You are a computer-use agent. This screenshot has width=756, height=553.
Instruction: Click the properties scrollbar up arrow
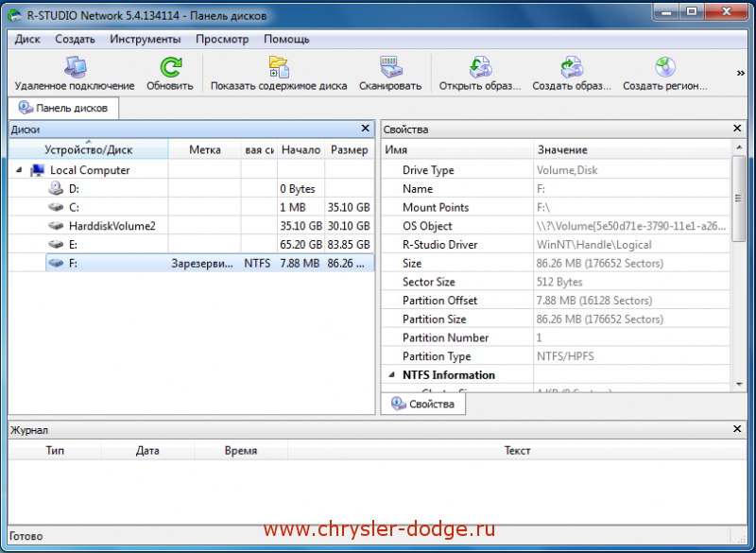click(x=739, y=147)
